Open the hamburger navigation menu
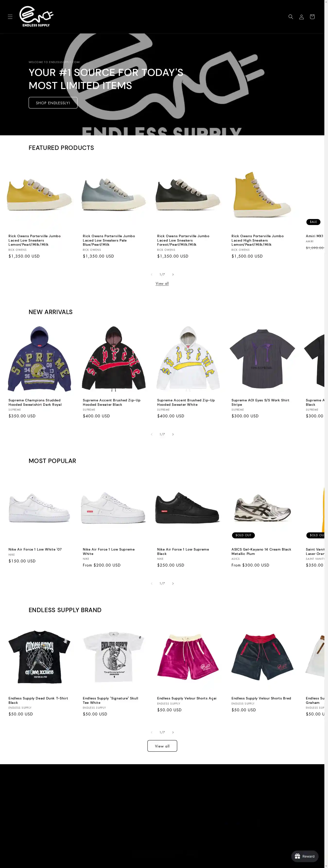 [x=10, y=16]
